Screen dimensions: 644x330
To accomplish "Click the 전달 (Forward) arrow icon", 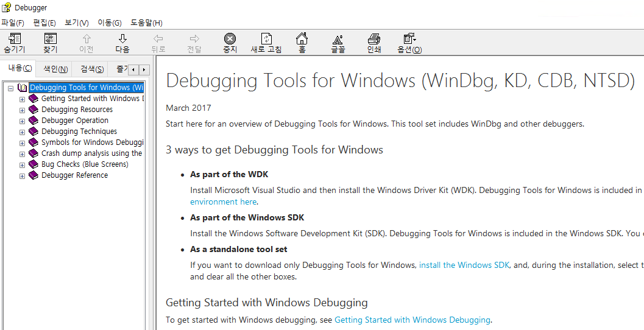I will [194, 39].
